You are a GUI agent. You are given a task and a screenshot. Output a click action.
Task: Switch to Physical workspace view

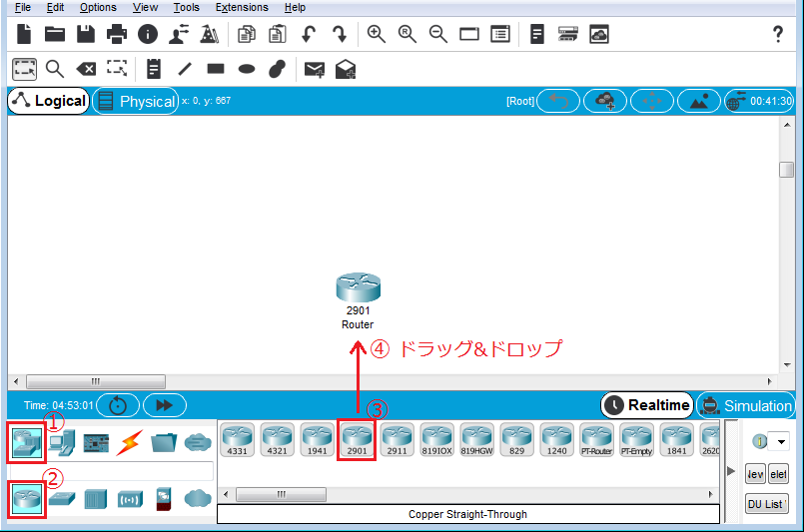tap(136, 101)
